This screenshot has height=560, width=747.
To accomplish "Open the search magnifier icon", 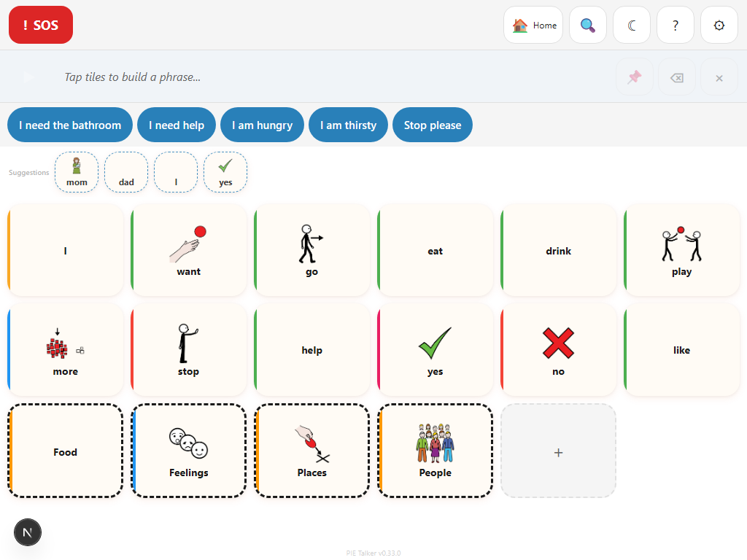I will [587, 26].
